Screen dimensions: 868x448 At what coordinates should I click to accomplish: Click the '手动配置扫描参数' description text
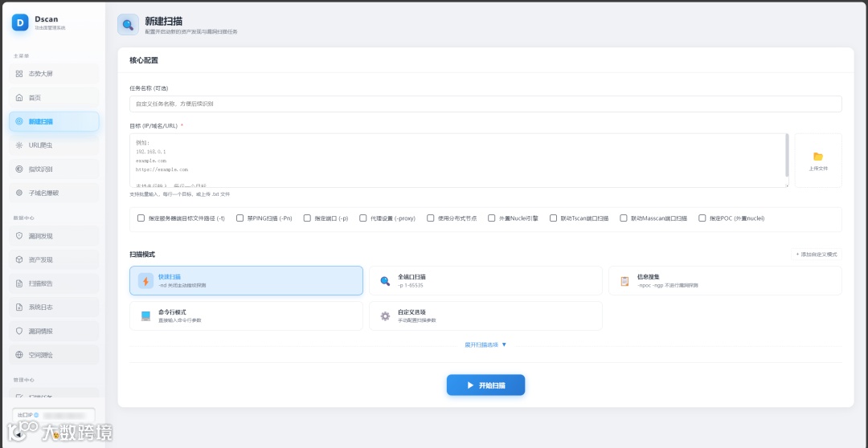click(417, 320)
